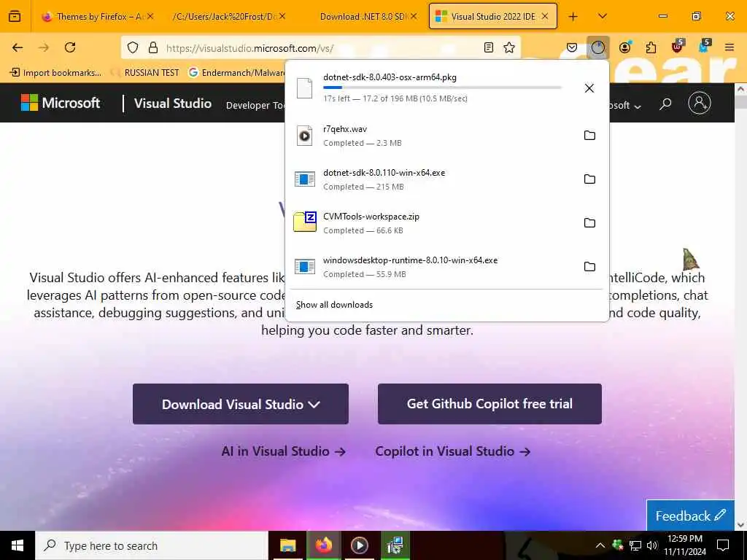Viewport: 747px width, 560px height.
Task: Click the blue extension icon with badge 5
Action: [x=704, y=46]
